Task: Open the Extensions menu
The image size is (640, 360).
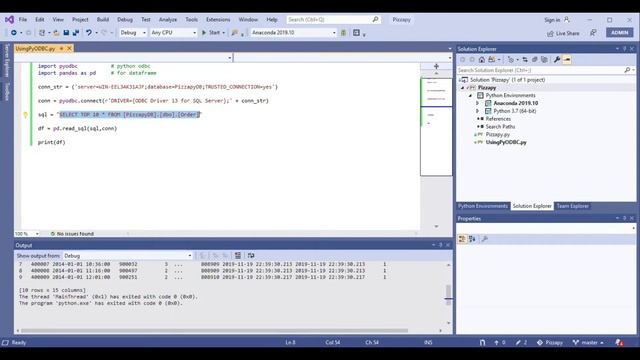Action: click(218, 20)
